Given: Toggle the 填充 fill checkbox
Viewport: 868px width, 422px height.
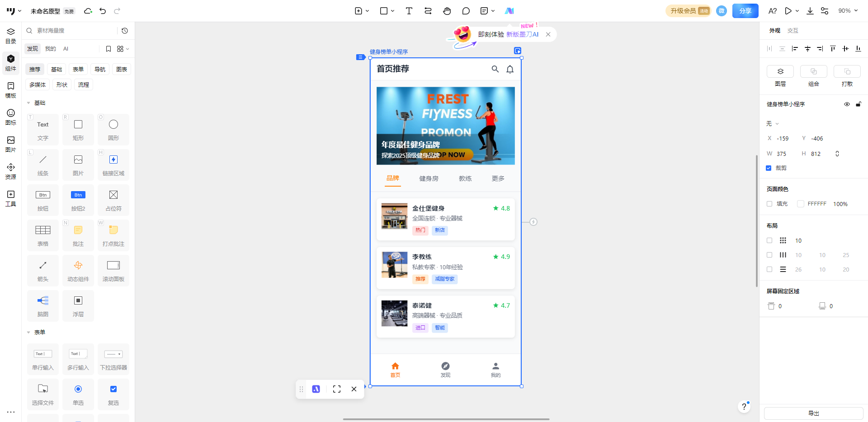Looking at the screenshot, I should tap(769, 204).
